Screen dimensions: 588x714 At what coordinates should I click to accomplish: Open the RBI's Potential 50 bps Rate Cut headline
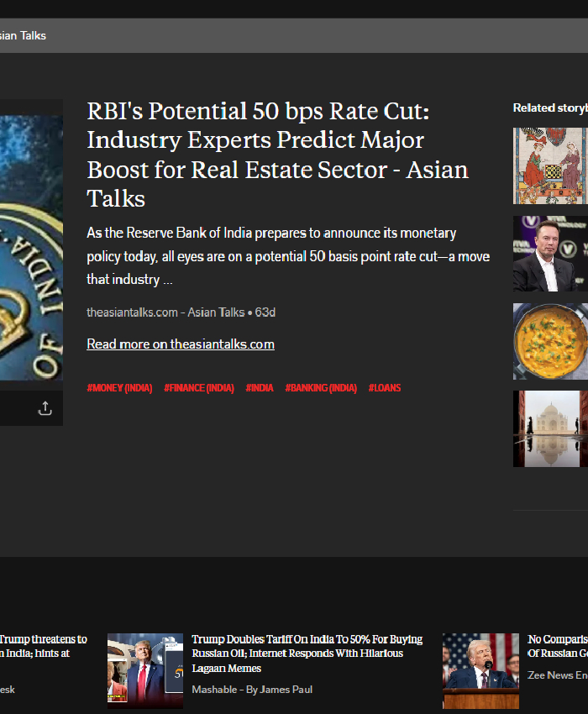point(278,155)
